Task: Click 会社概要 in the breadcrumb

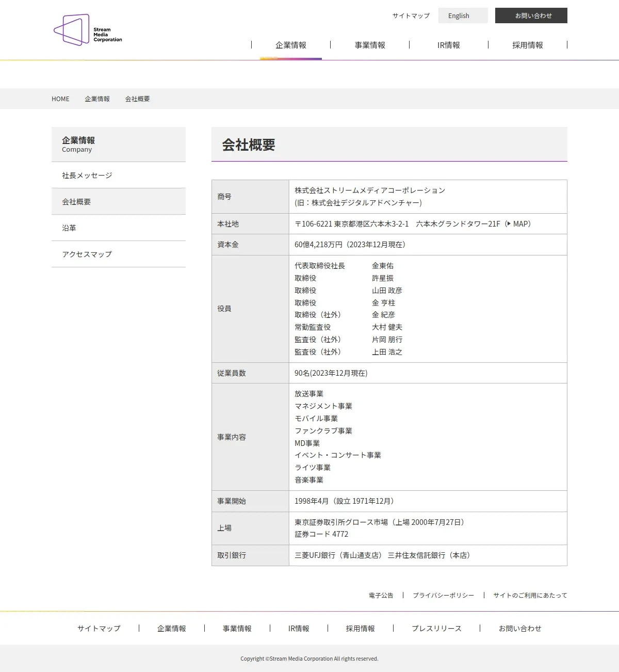Action: tap(137, 99)
